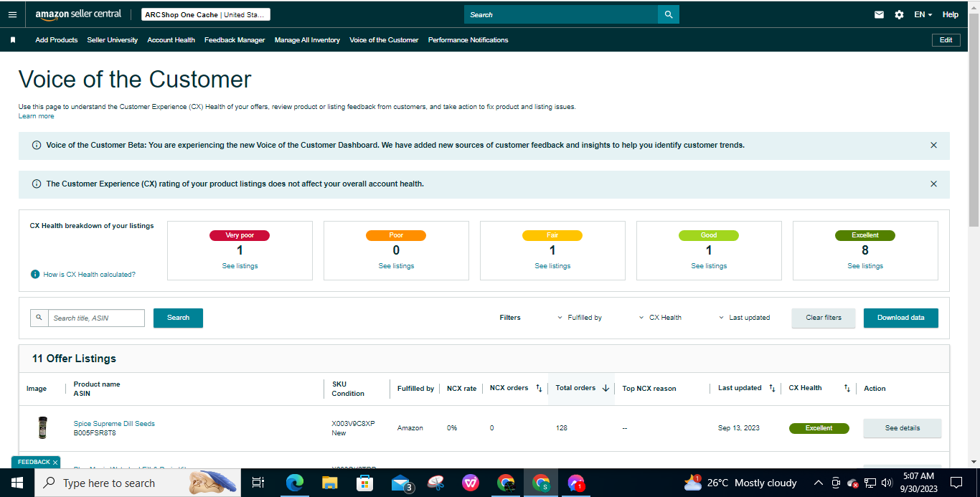Click the Edit bookmarks button
The height and width of the screenshot is (497, 980).
click(946, 40)
